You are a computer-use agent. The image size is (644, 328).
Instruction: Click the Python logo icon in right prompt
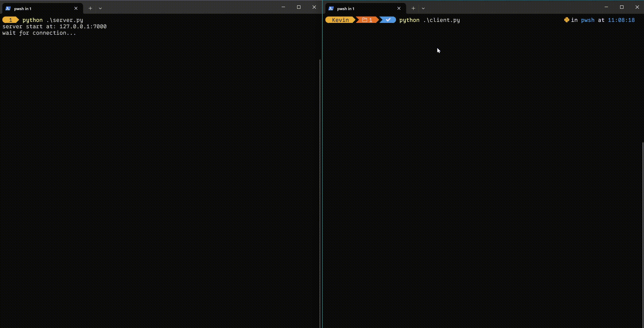click(x=567, y=20)
